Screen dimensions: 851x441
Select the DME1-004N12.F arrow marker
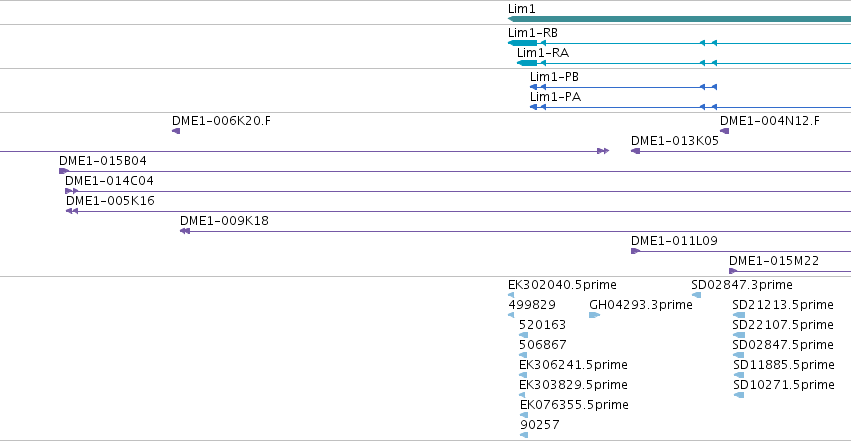(x=725, y=131)
